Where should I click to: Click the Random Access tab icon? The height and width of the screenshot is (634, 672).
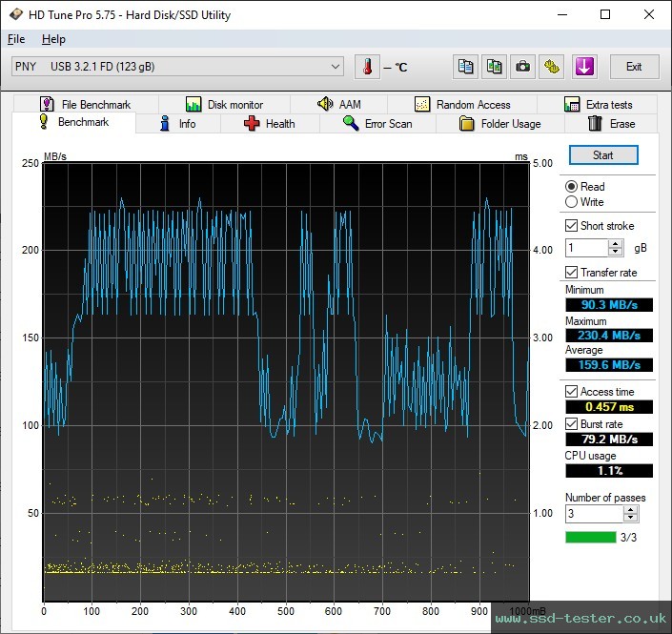pos(422,104)
